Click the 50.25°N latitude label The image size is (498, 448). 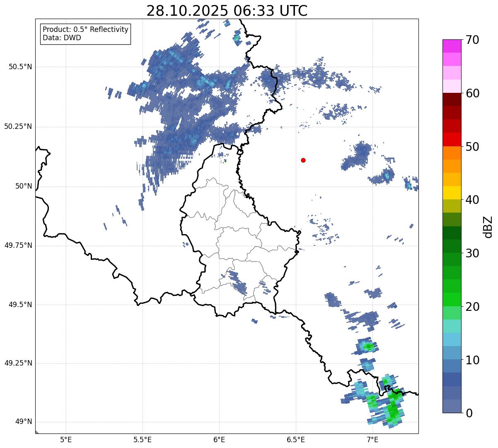click(18, 126)
